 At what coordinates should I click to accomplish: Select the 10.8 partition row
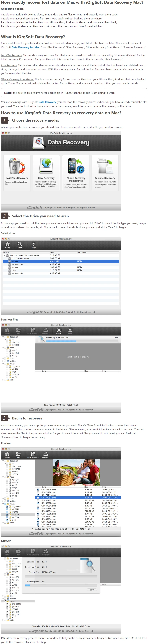point(61,270)
